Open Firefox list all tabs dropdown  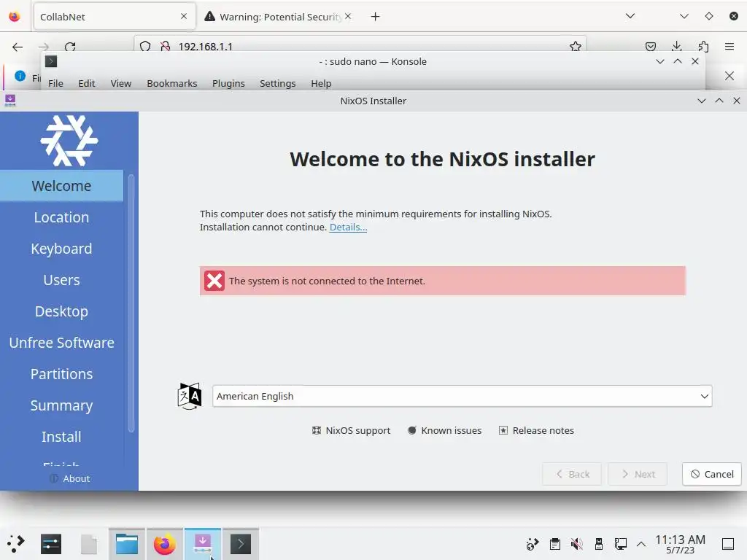(x=630, y=16)
